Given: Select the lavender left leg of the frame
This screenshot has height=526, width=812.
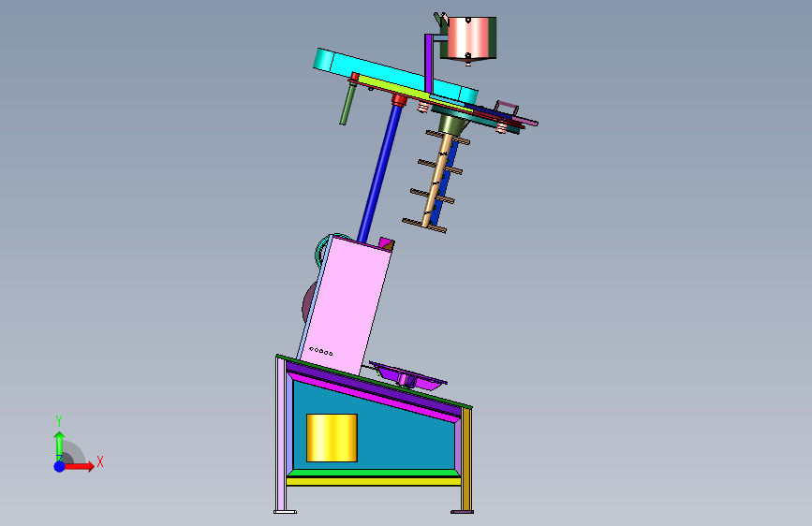Looking at the screenshot, I should (281, 434).
